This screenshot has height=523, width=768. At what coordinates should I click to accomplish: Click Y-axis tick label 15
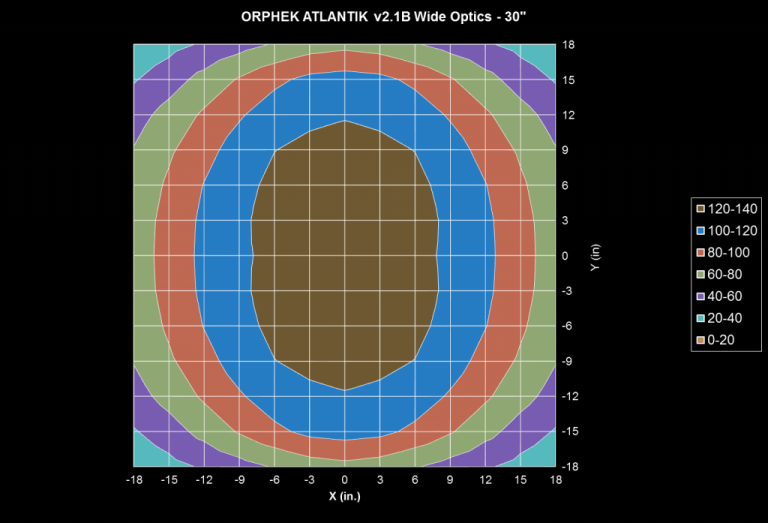568,80
